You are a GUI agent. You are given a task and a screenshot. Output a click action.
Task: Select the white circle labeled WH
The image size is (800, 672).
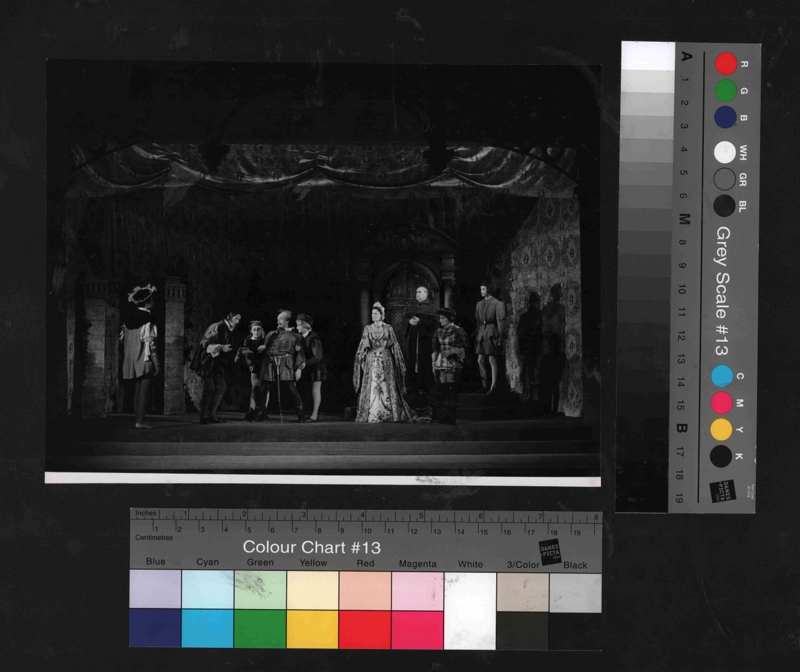coord(724,152)
